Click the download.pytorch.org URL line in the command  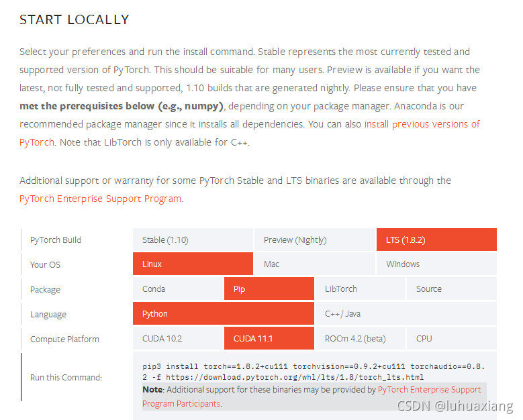295,377
